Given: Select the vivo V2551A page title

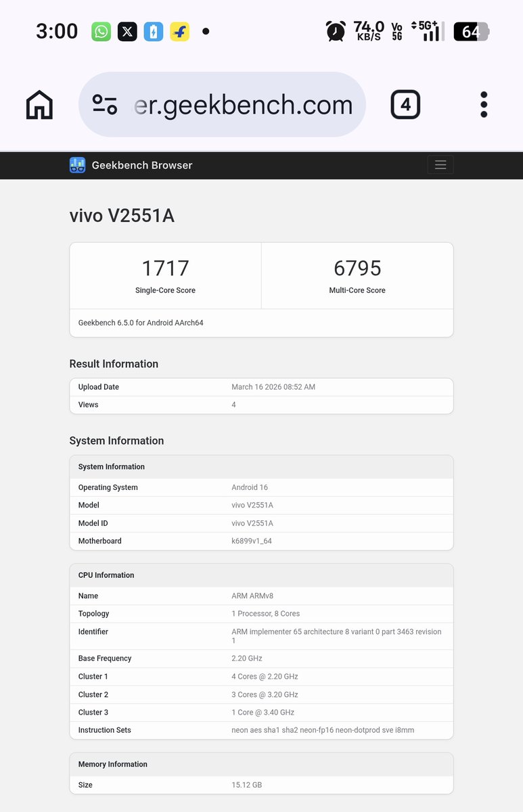Looking at the screenshot, I should [x=122, y=216].
